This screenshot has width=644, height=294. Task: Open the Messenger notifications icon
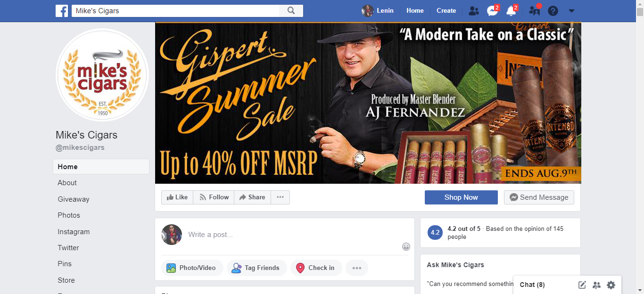[493, 11]
